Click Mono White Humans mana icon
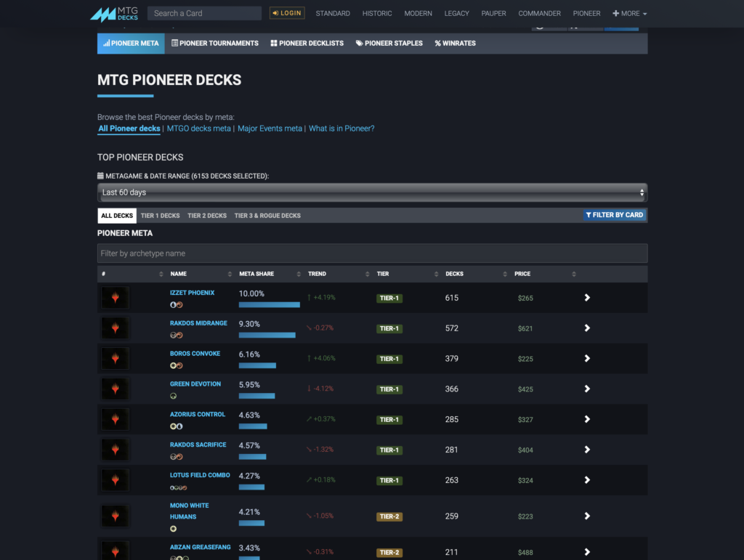 tap(173, 529)
